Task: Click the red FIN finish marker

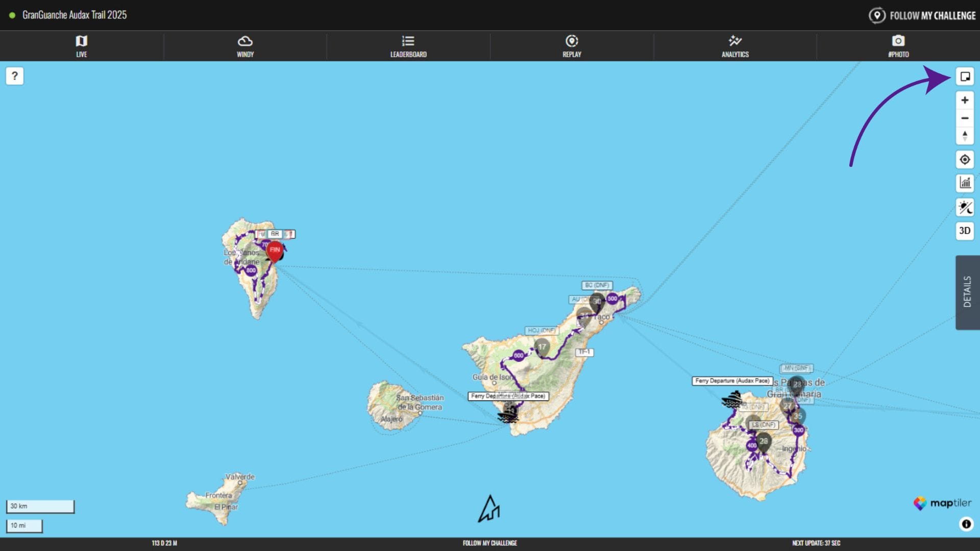Action: pyautogui.click(x=275, y=251)
